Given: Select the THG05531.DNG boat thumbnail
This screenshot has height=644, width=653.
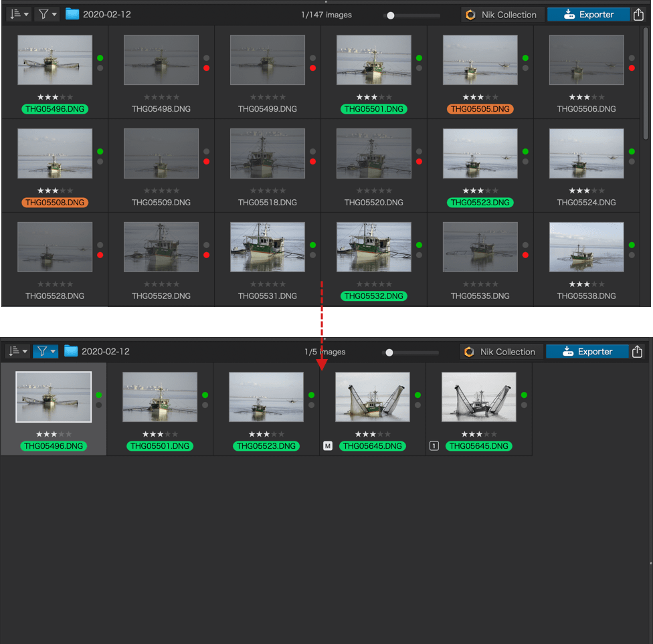Looking at the screenshot, I should click(268, 247).
